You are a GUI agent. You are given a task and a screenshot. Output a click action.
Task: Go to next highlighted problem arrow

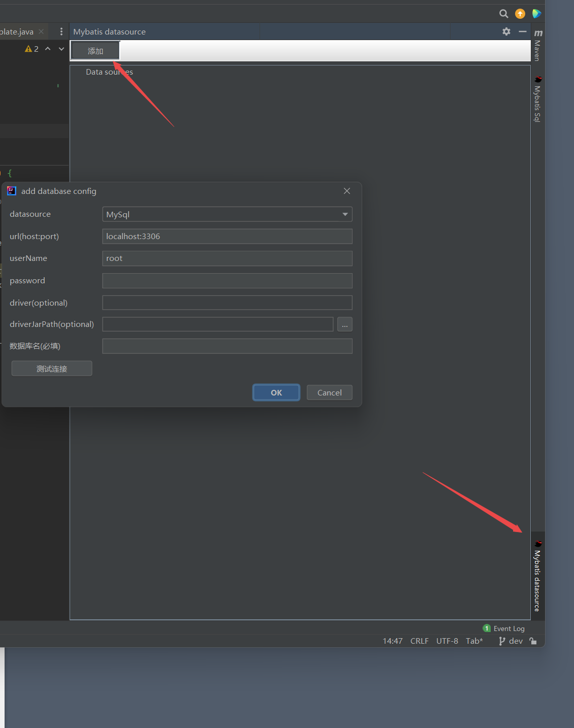61,49
